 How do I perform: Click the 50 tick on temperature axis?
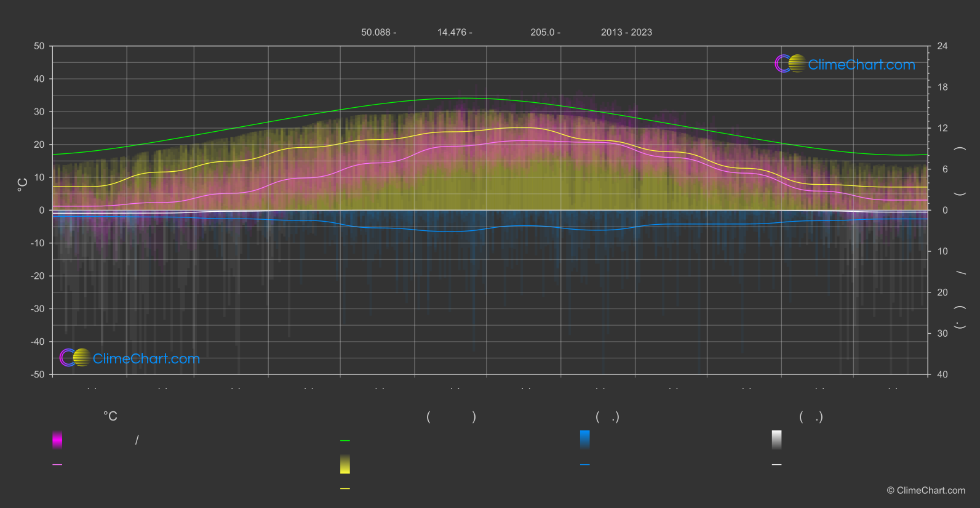[39, 46]
